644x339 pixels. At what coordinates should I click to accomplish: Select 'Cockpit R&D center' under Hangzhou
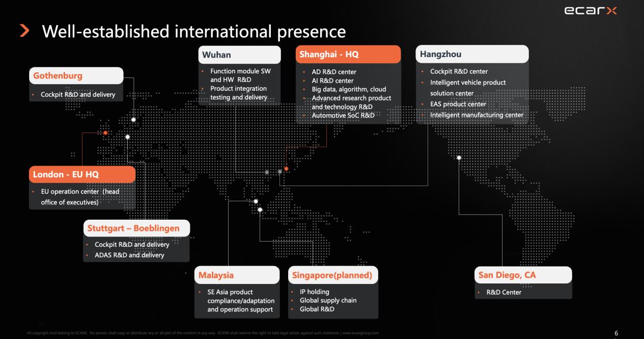(459, 71)
